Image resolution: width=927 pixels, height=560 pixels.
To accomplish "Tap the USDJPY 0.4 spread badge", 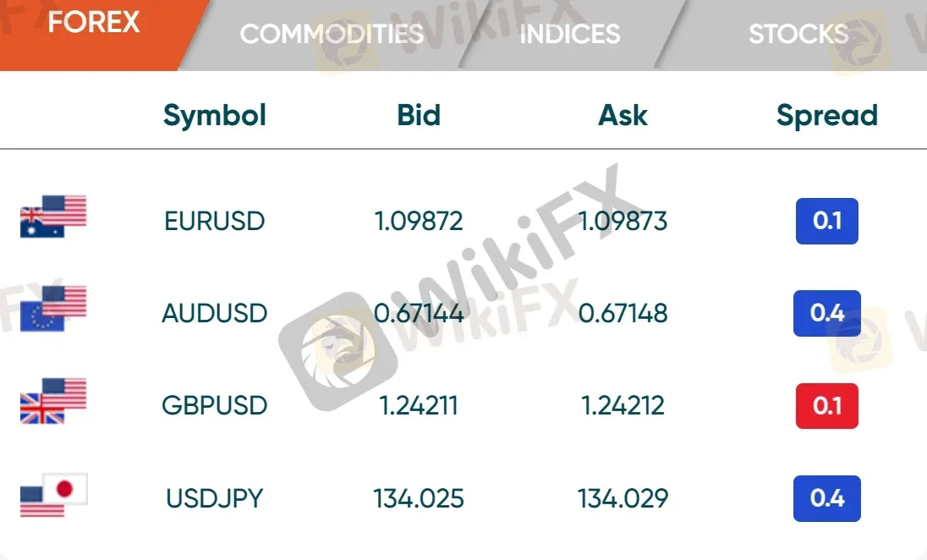I will click(x=826, y=498).
